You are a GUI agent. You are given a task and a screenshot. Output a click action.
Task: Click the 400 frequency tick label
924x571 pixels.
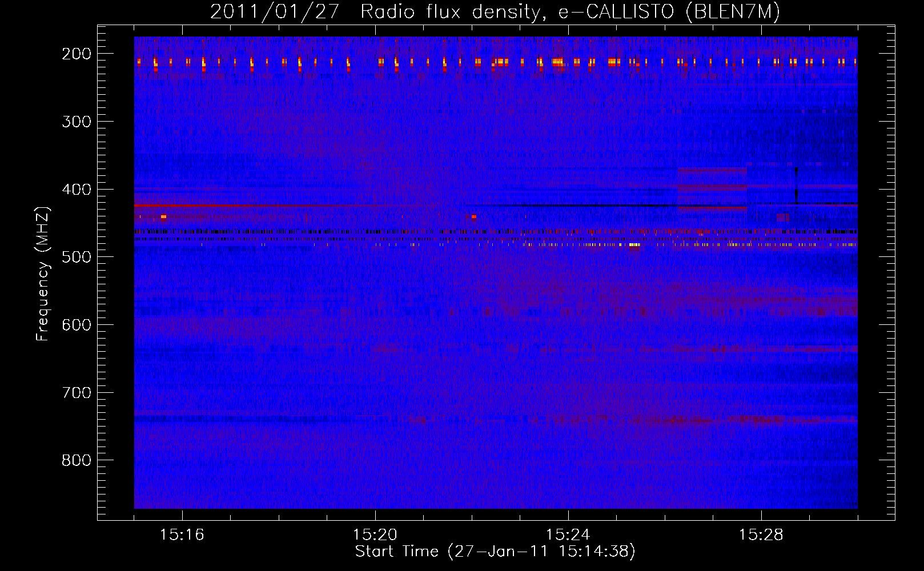pos(77,190)
